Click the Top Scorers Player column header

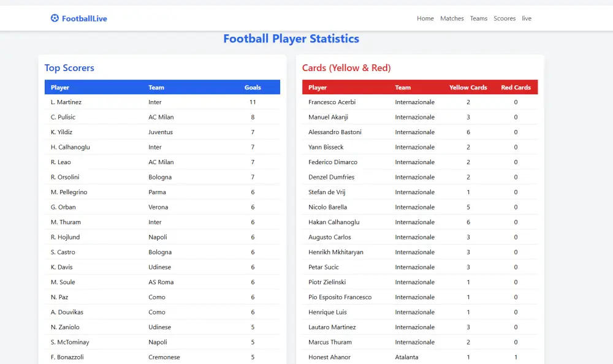[x=60, y=88]
